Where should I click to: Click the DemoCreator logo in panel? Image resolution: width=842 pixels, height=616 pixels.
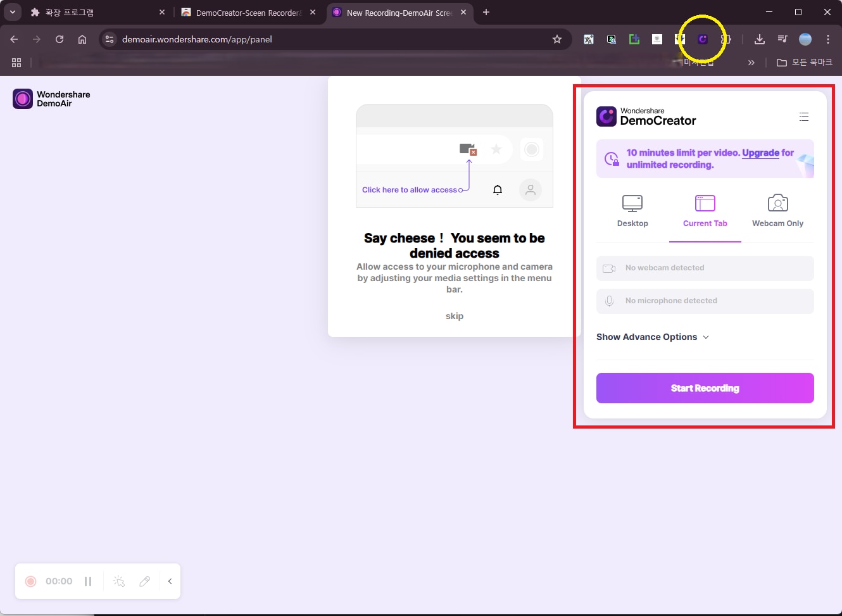click(x=646, y=116)
